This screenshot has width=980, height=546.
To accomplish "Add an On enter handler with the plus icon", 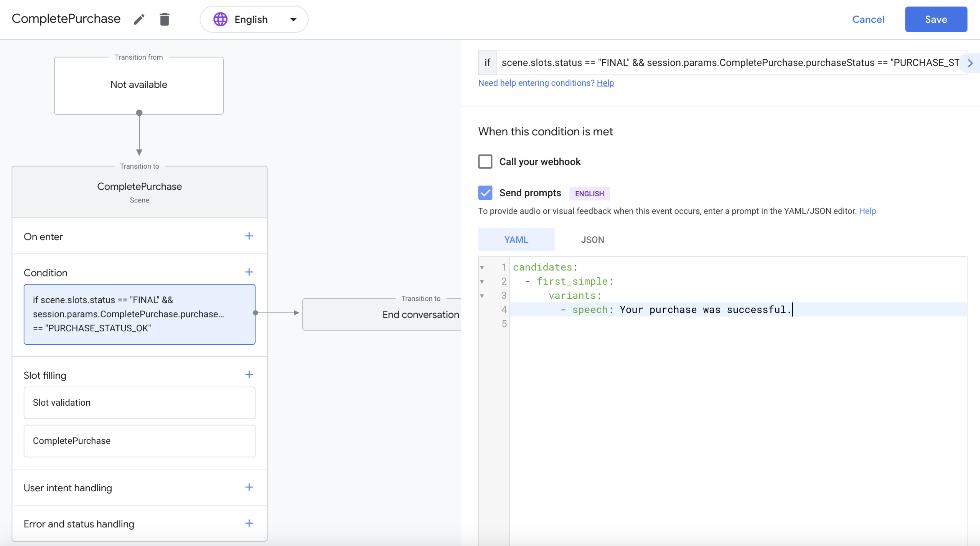I will [x=249, y=236].
